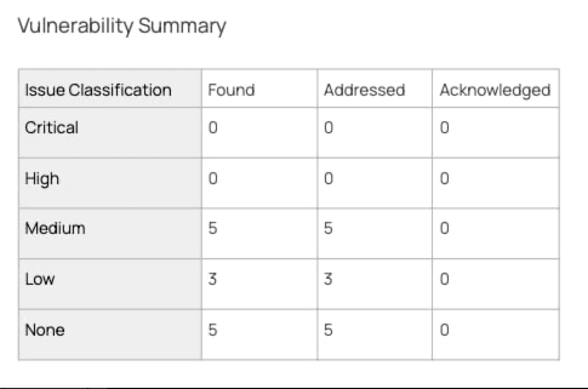Click the Acknowledged value in Low row
This screenshot has width=588, height=389.
coord(444,280)
